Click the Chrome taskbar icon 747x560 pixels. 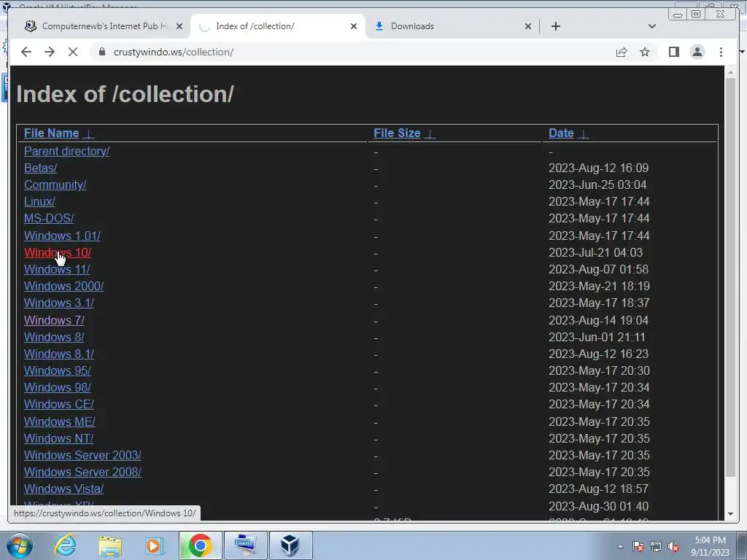click(x=201, y=545)
